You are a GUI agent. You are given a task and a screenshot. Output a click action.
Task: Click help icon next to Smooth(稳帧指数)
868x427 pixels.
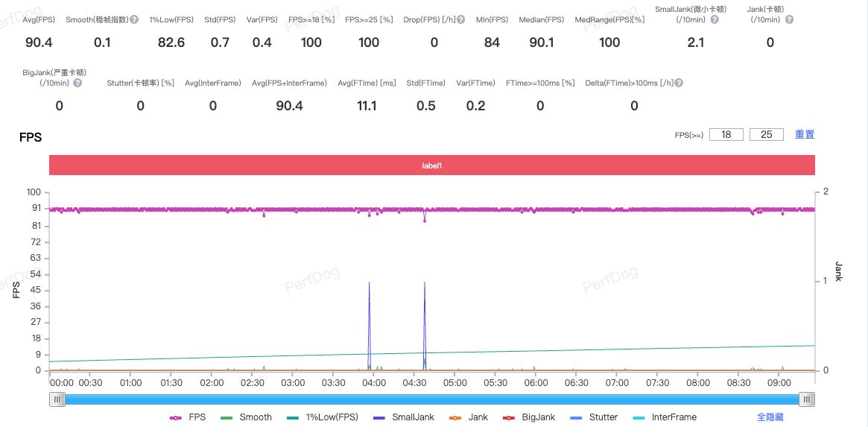coord(134,19)
